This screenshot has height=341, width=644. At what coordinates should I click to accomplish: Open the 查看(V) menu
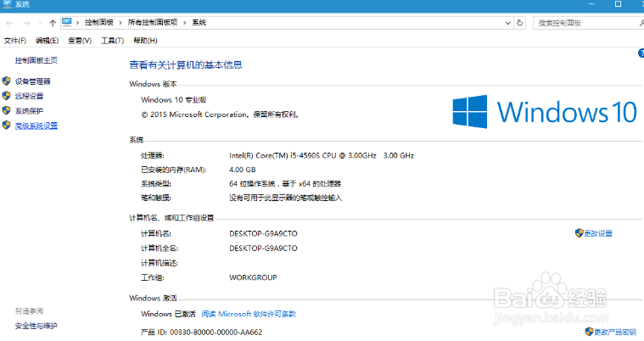pyautogui.click(x=80, y=41)
